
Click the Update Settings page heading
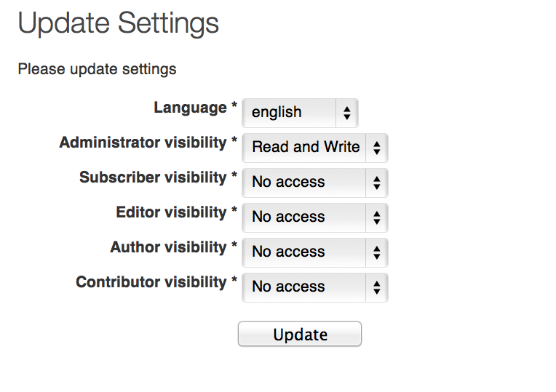click(x=118, y=23)
